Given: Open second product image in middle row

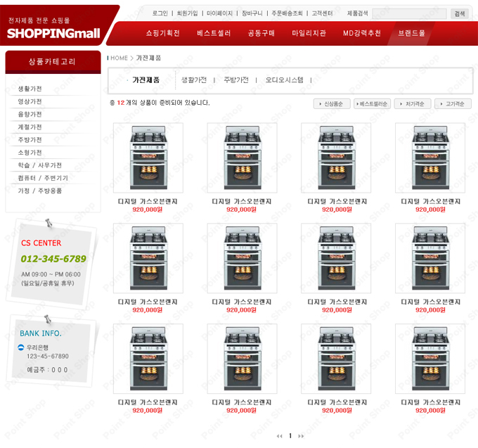Looking at the screenshot, I should pos(242,258).
